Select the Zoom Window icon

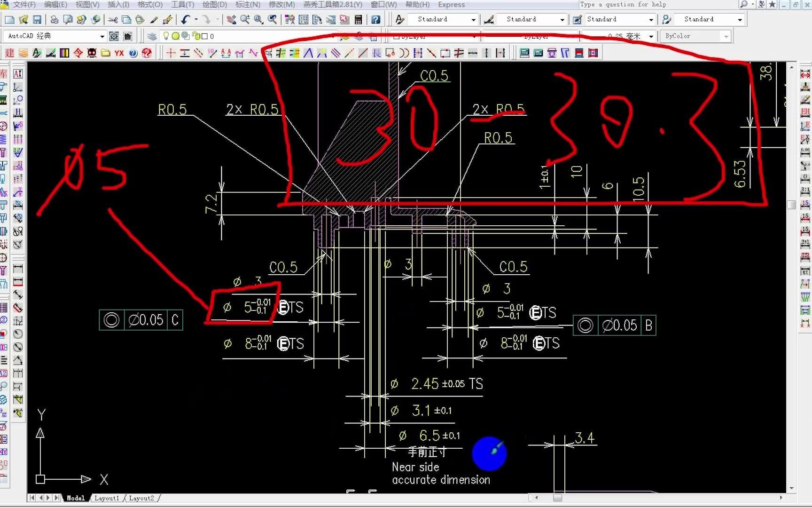[x=258, y=19]
